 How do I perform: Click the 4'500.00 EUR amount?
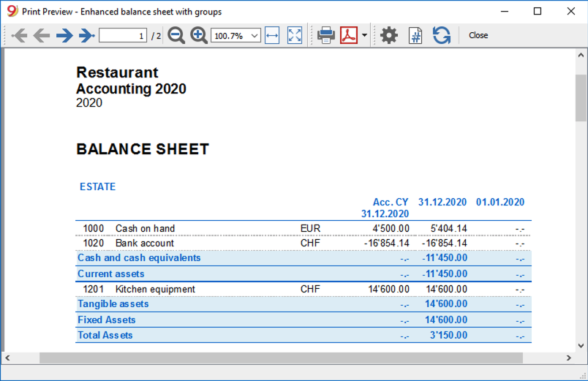click(391, 228)
